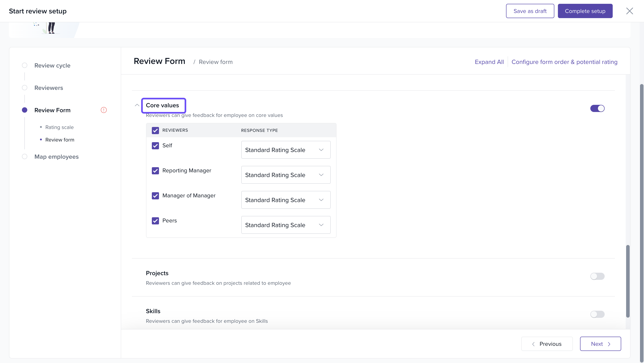Click the red warning icon beside Review Form
This screenshot has height=363, width=644.
(104, 110)
